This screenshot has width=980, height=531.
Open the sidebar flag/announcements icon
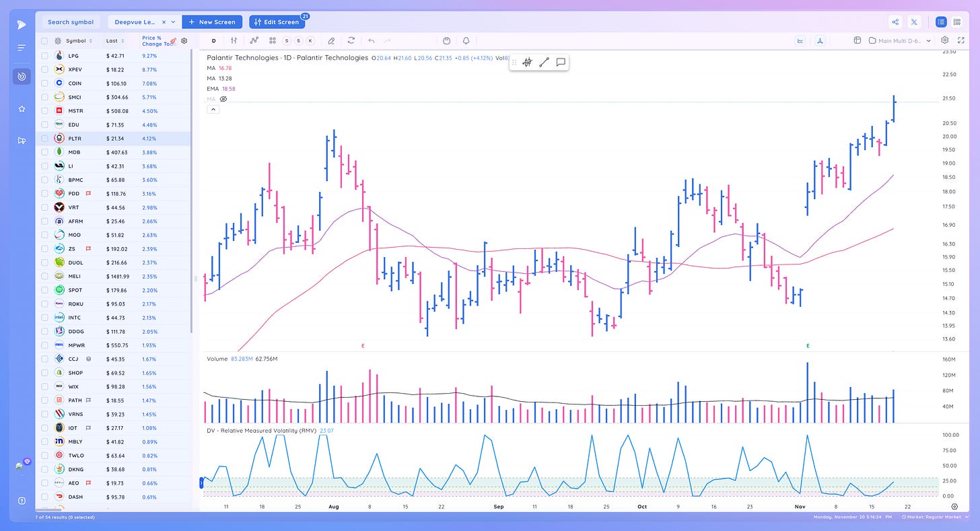click(22, 141)
